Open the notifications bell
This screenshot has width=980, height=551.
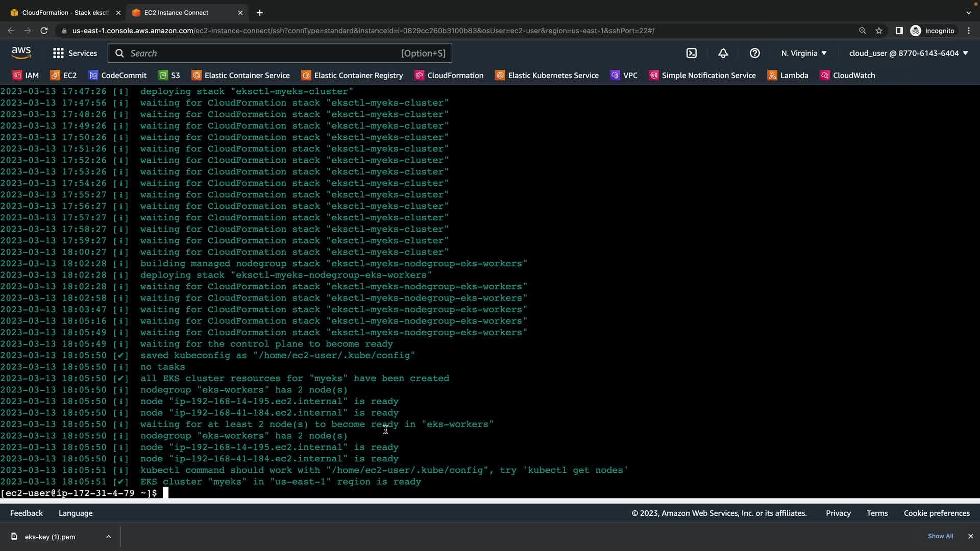click(723, 53)
